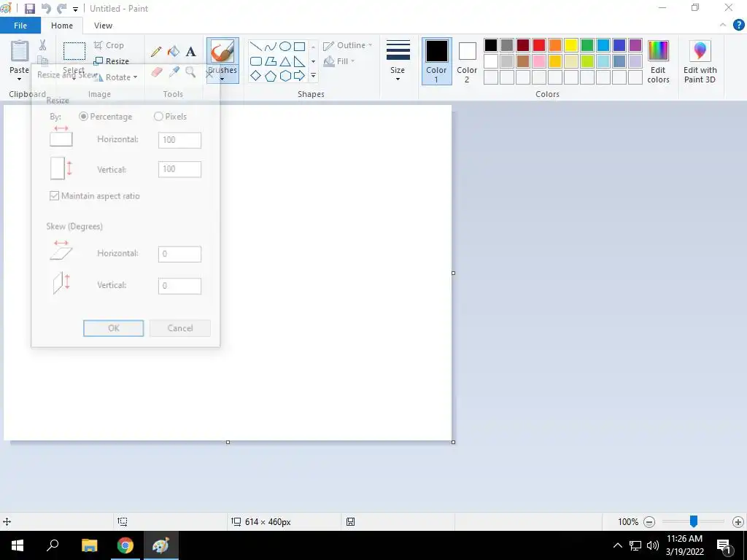The image size is (747, 560).
Task: Click the Undo arrow in title bar
Action: [x=46, y=9]
